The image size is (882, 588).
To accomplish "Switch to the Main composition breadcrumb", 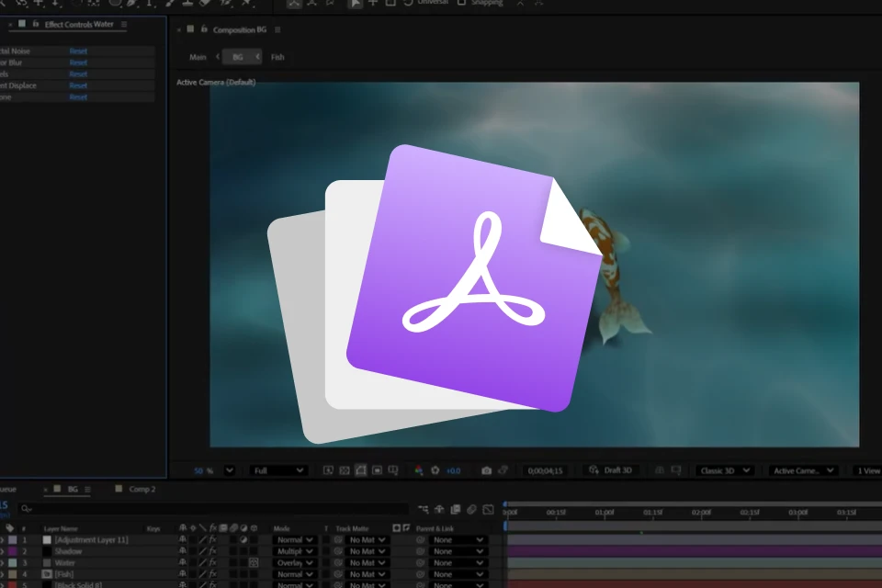I will pos(198,57).
